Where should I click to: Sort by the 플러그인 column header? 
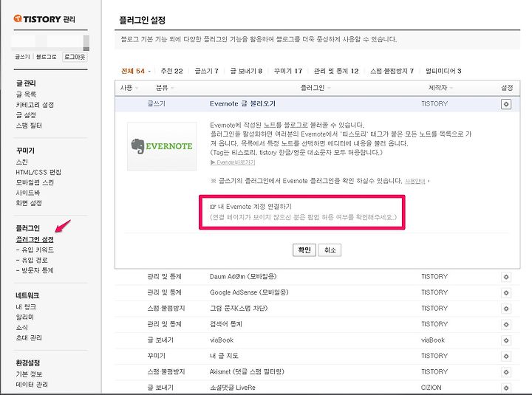pyautogui.click(x=316, y=88)
